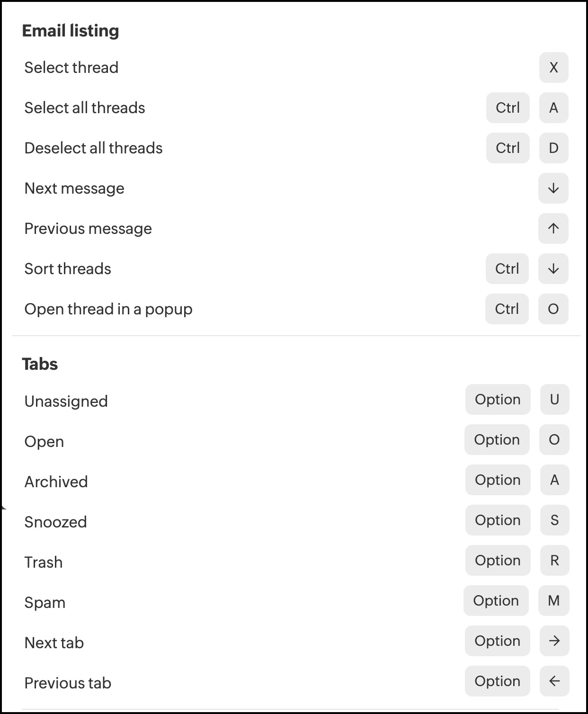
Task: Click the Option key beside Archived
Action: click(498, 480)
